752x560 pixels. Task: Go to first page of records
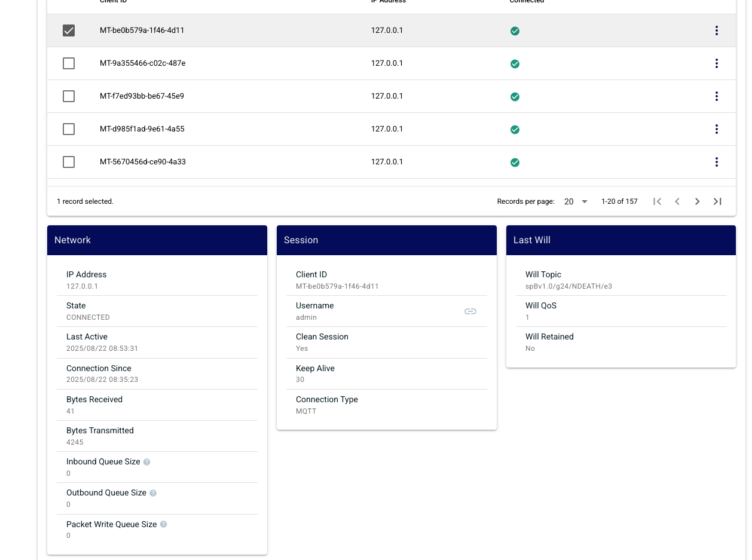[x=657, y=201]
